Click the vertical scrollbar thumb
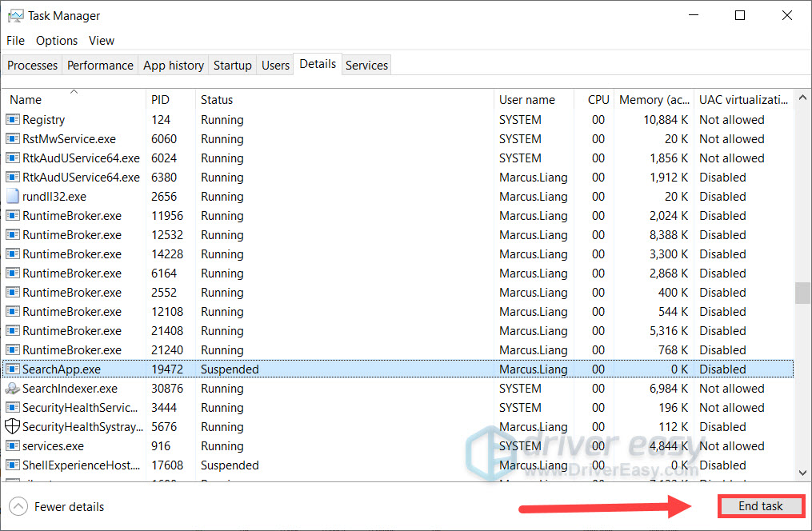Screen dimensions: 812x531 coord(802,293)
